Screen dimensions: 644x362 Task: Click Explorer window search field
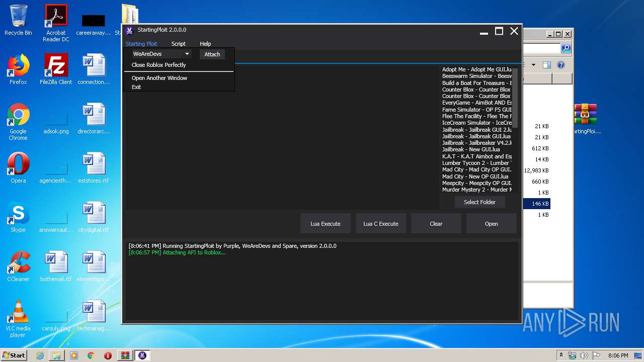point(542,48)
